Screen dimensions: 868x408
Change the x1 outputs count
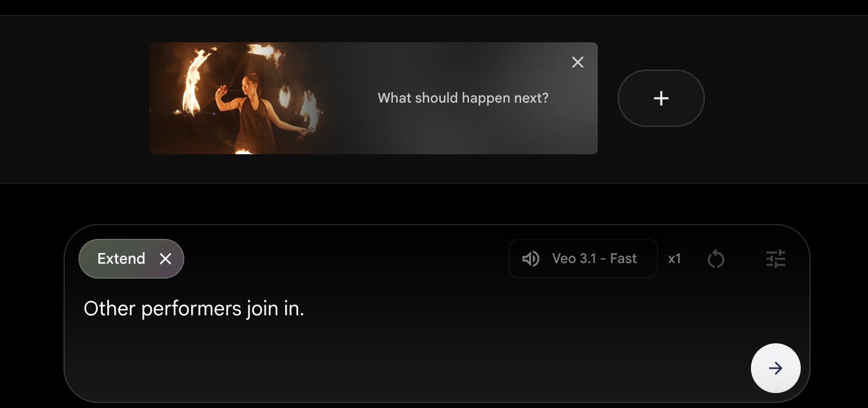[x=674, y=259]
